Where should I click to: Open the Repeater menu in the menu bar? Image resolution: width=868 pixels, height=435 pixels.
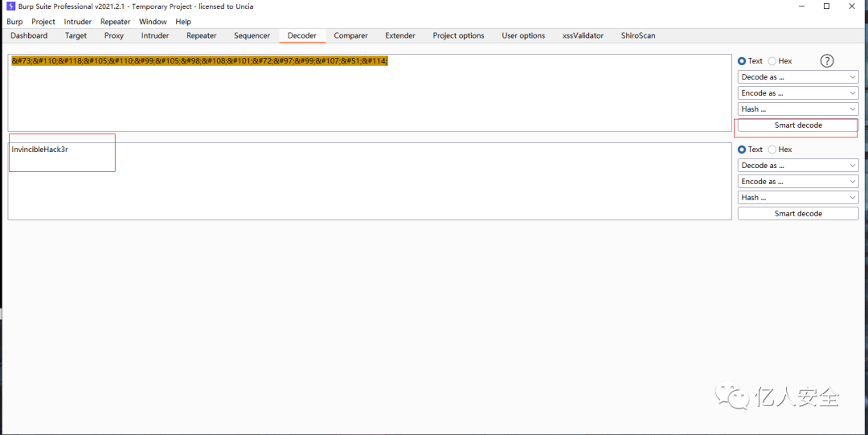click(x=115, y=22)
